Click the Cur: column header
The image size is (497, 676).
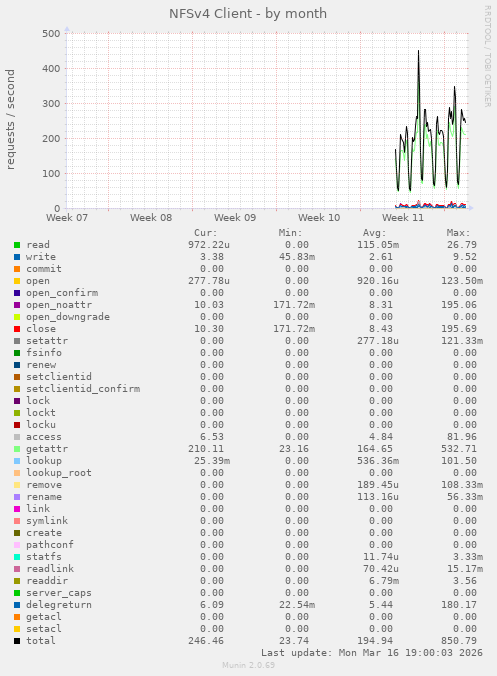206,233
